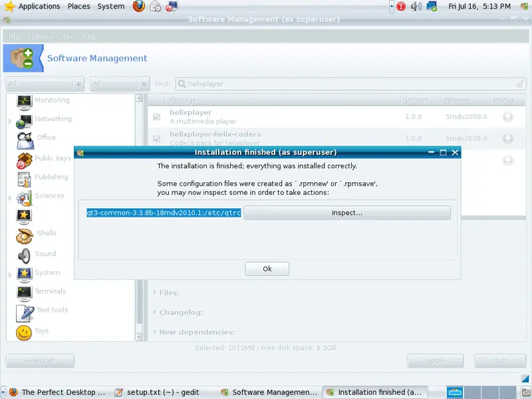The width and height of the screenshot is (532, 399).
Task: Select the Shells category icon
Action: 24,236
